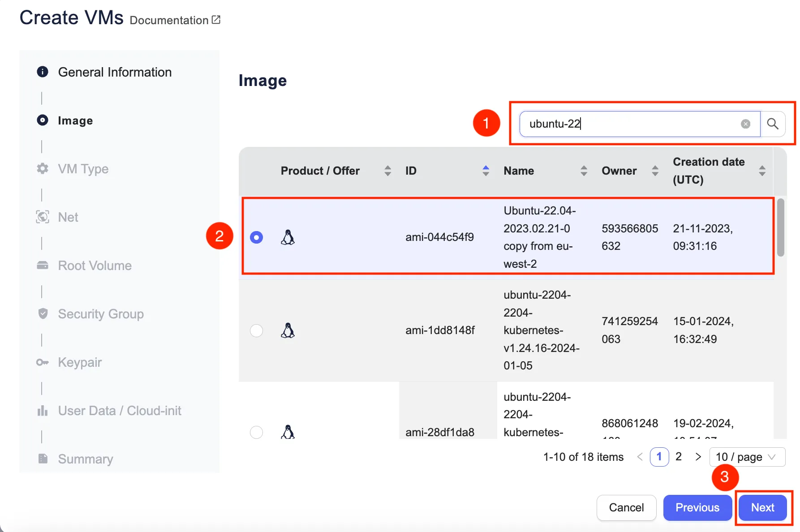Click the Root Volume disk icon
Viewport: 800px width, 532px height.
(x=43, y=266)
